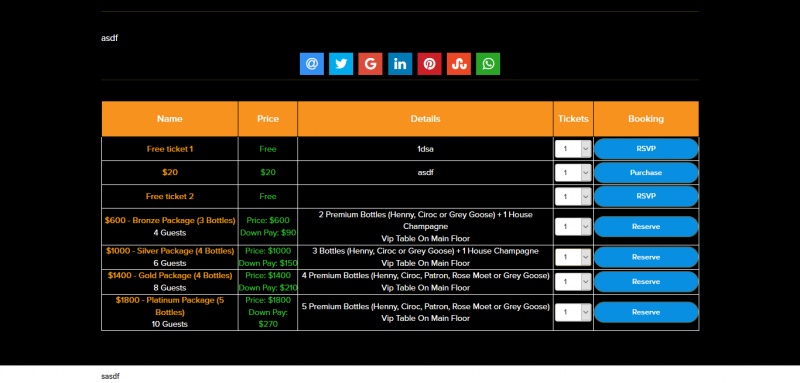Share on LinkedIn icon
This screenshot has width=800, height=383.
coord(400,64)
